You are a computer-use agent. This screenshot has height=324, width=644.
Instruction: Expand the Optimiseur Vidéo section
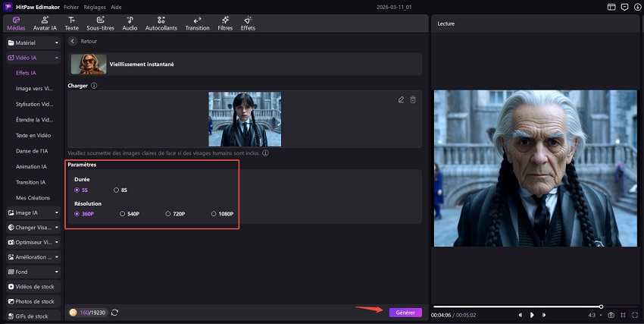(33, 242)
